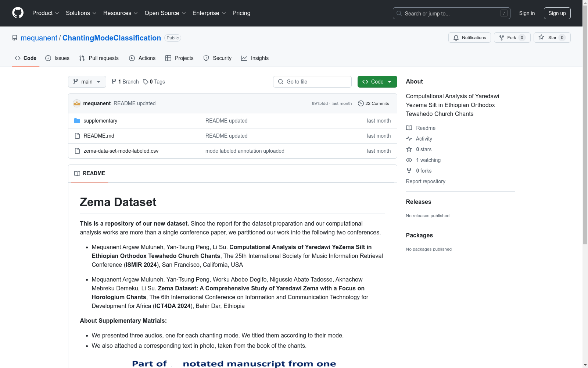Open commit 8915fdd
This screenshot has height=368, width=588.
pyautogui.click(x=320, y=103)
